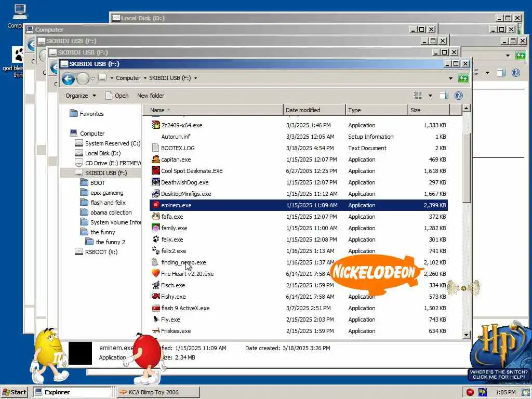Click the yellow M&M character

tap(50, 355)
